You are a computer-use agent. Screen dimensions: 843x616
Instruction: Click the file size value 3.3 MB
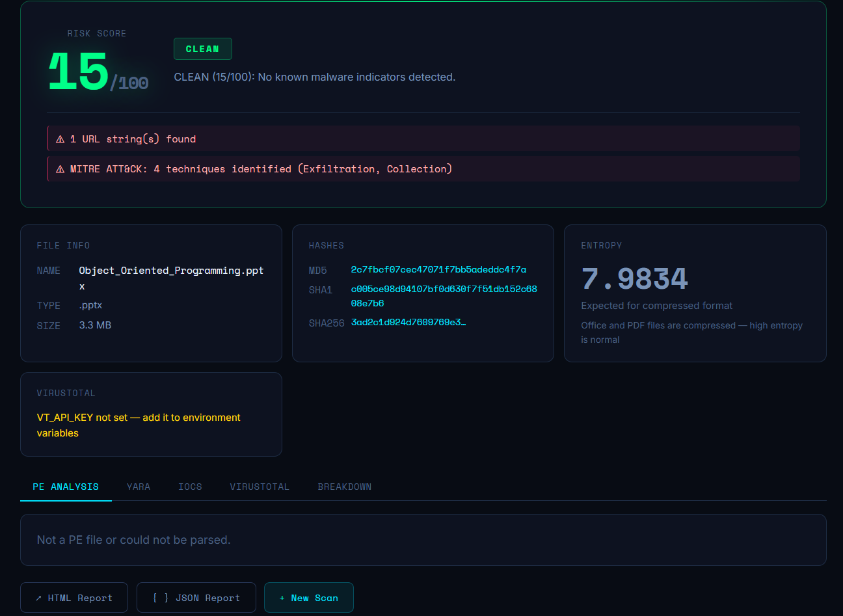tap(95, 325)
